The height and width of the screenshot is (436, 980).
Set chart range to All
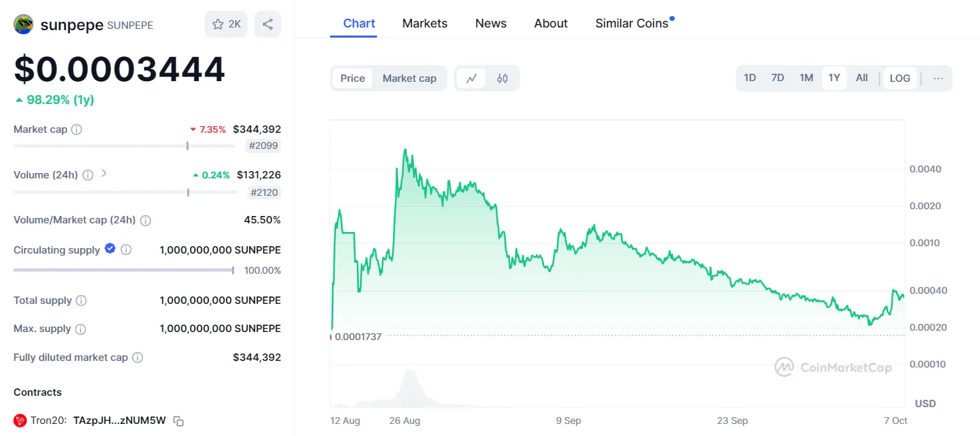(x=862, y=78)
